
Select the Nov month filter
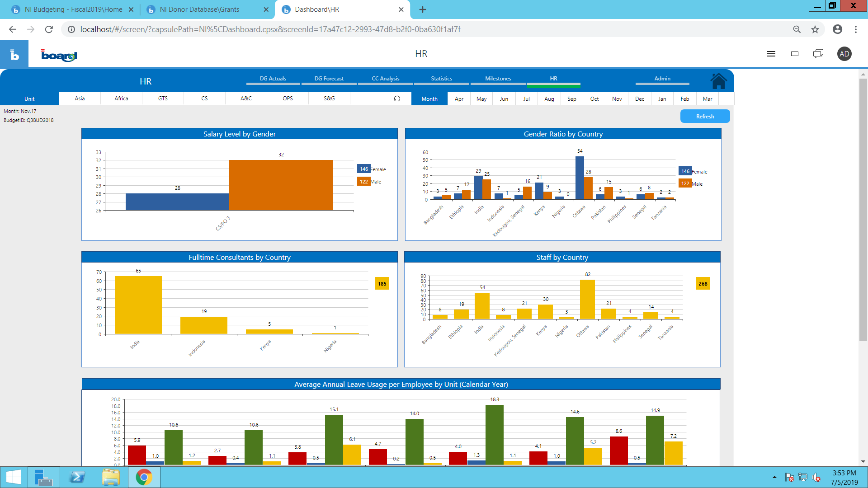click(617, 99)
